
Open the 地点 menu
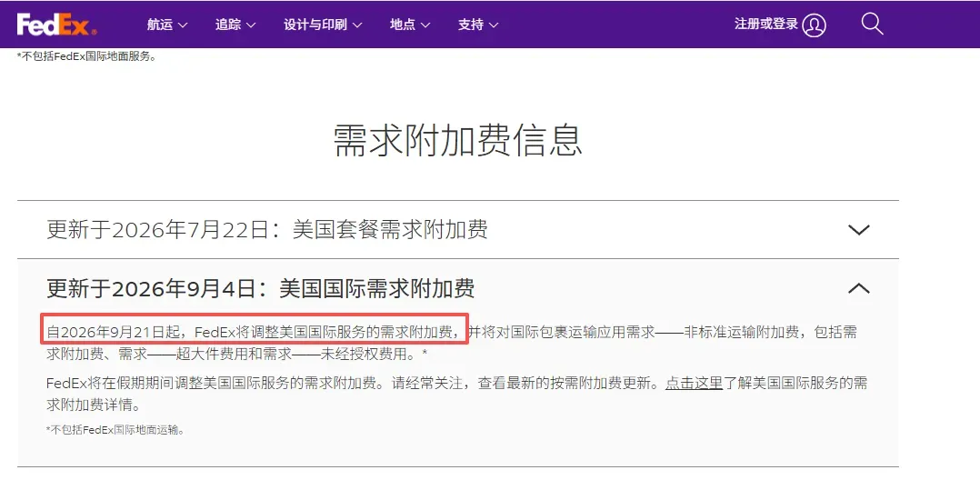[x=410, y=25]
